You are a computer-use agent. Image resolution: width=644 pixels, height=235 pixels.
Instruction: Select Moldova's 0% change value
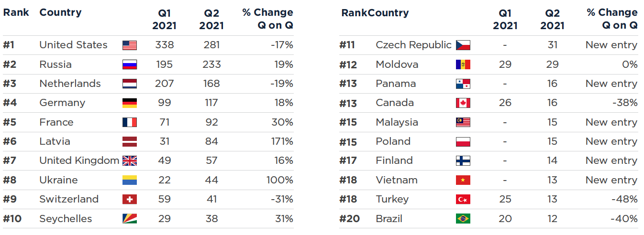pos(630,64)
